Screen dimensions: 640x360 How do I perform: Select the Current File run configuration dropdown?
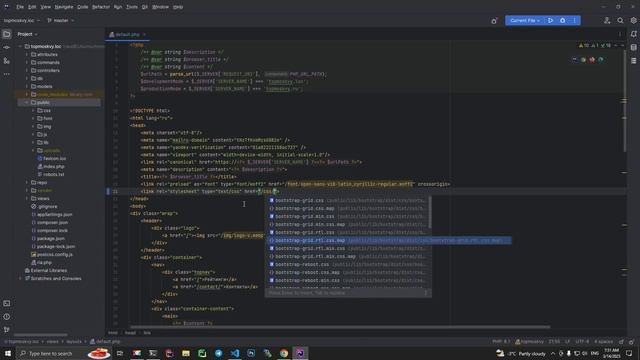(525, 20)
